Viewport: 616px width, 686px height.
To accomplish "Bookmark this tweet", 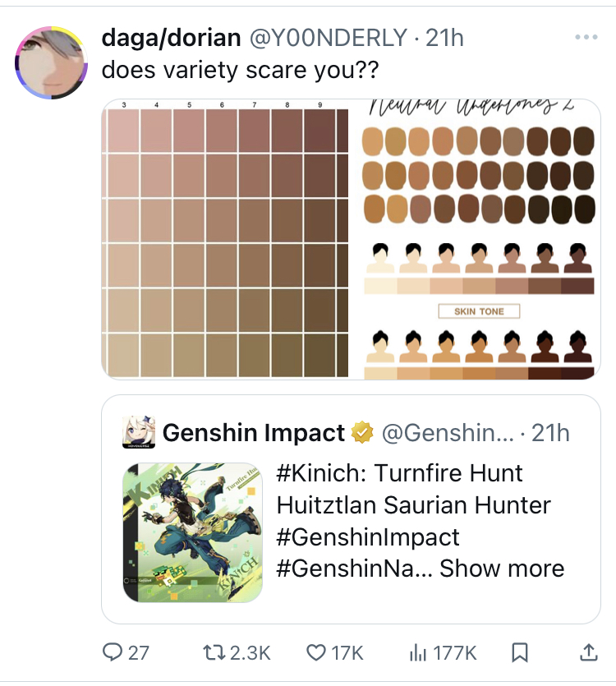I will tap(519, 652).
